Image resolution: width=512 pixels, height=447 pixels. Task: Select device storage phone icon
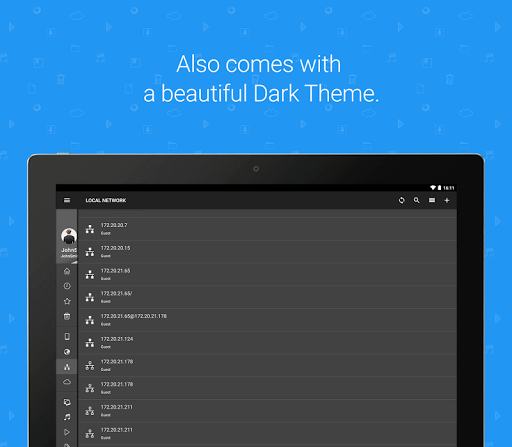click(67, 336)
